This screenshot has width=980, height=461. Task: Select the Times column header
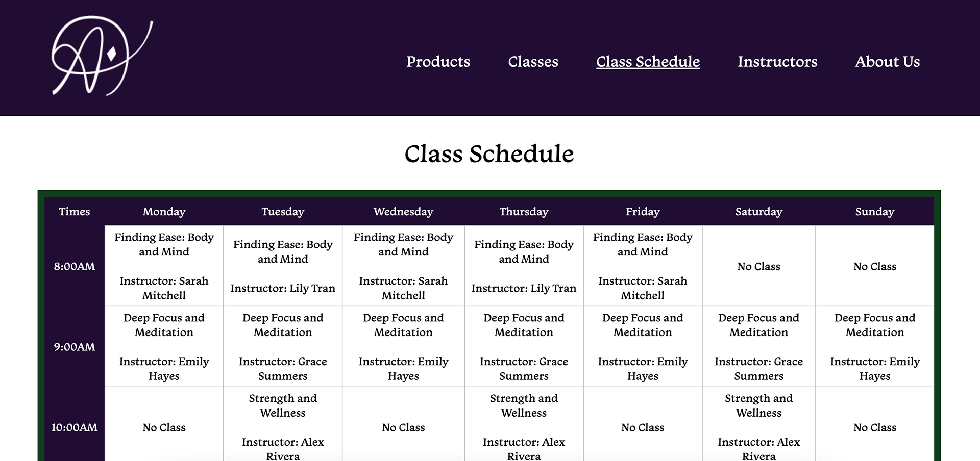click(x=75, y=212)
